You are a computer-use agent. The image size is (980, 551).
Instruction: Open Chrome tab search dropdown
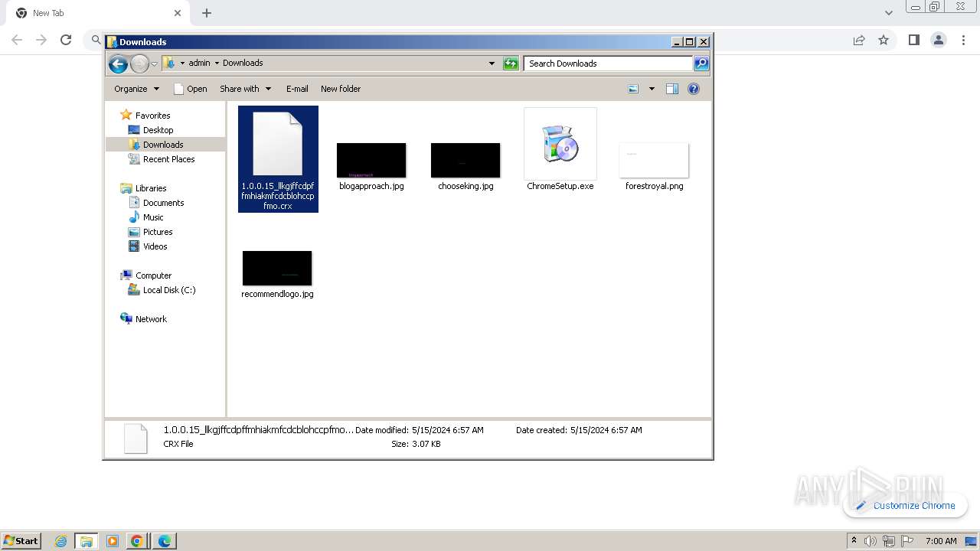889,13
